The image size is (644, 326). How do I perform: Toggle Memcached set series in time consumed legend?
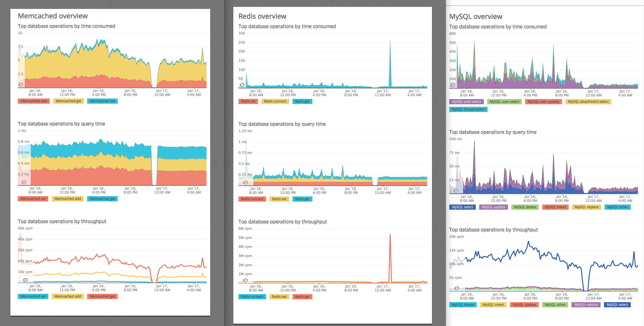[102, 101]
